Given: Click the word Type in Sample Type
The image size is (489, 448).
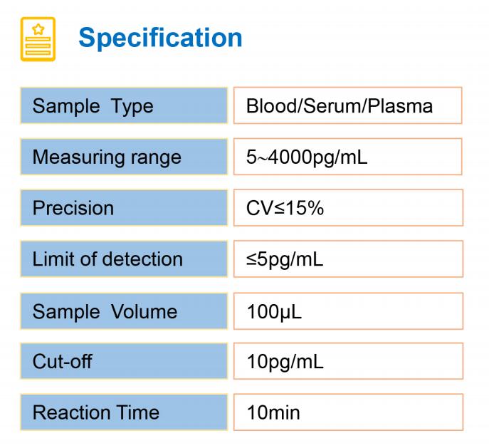Looking at the screenshot, I should point(132,107).
